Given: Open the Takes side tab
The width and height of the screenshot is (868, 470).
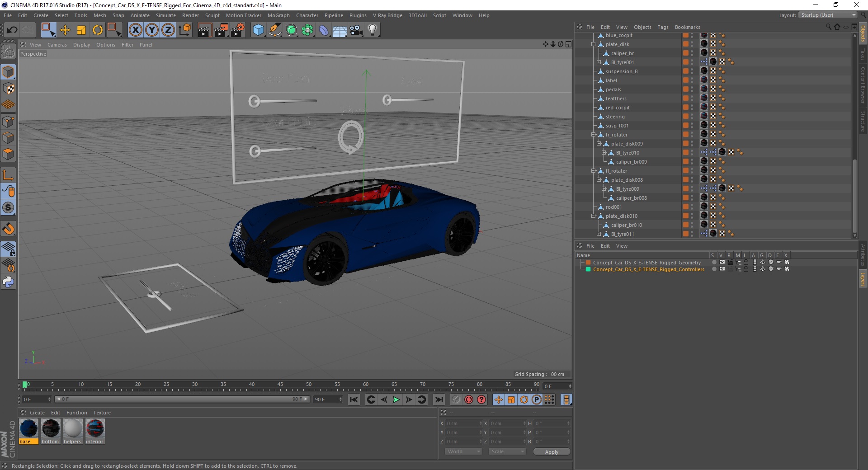Looking at the screenshot, I should point(863,54).
